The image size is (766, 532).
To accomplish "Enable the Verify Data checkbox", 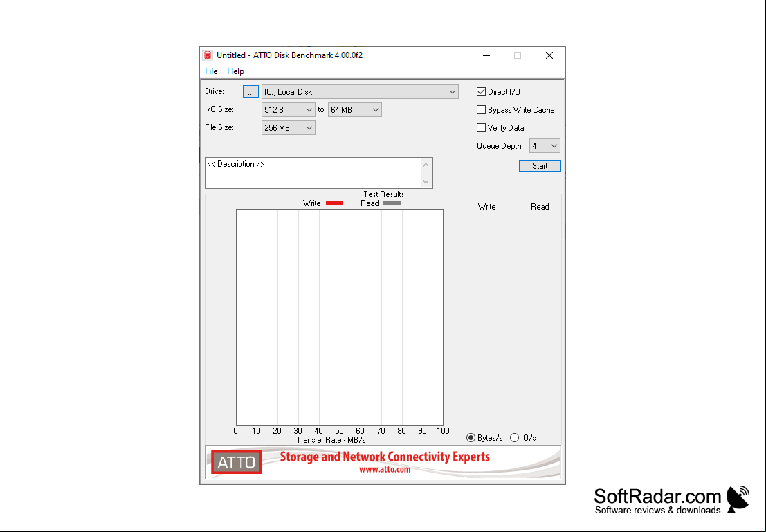I will pos(481,128).
